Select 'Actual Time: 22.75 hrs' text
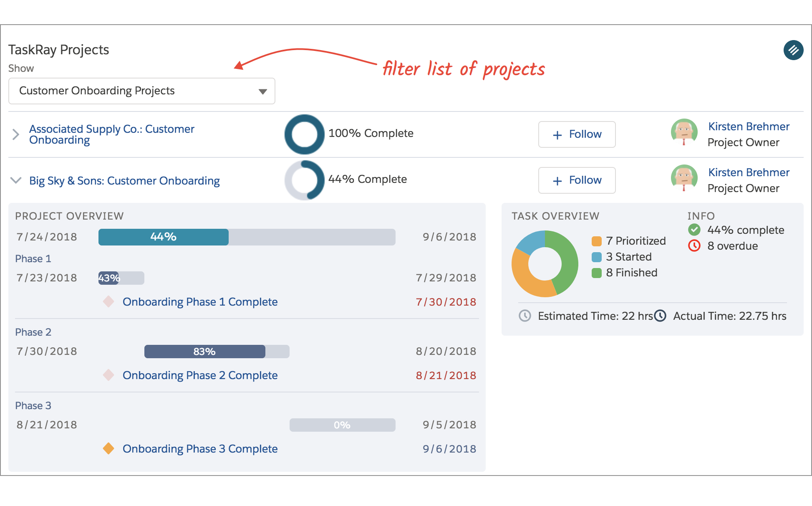The height and width of the screenshot is (506, 812). tap(729, 316)
